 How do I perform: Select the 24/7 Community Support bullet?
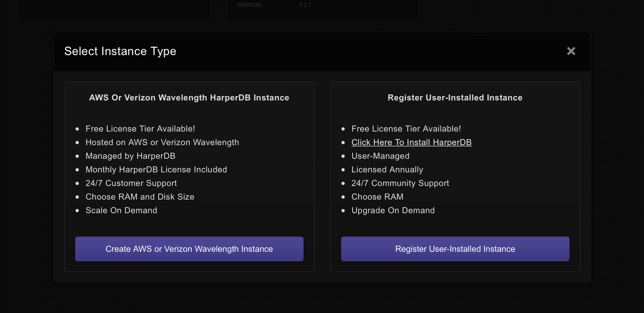[400, 183]
